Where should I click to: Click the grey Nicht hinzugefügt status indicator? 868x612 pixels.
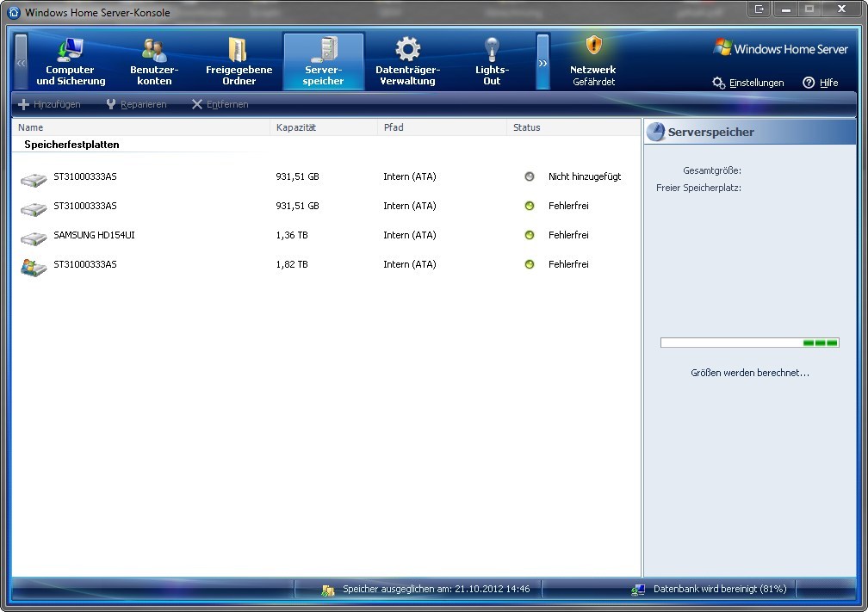coord(530,176)
